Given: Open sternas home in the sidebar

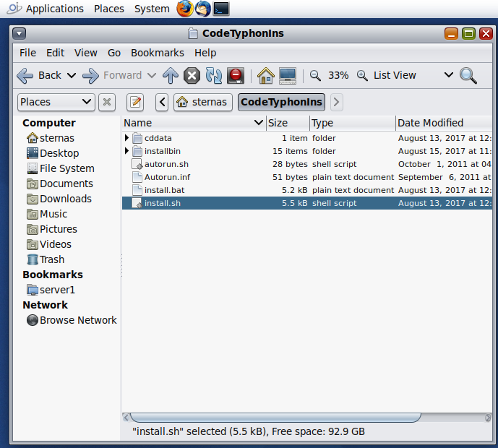Looking at the screenshot, I should tap(51, 138).
